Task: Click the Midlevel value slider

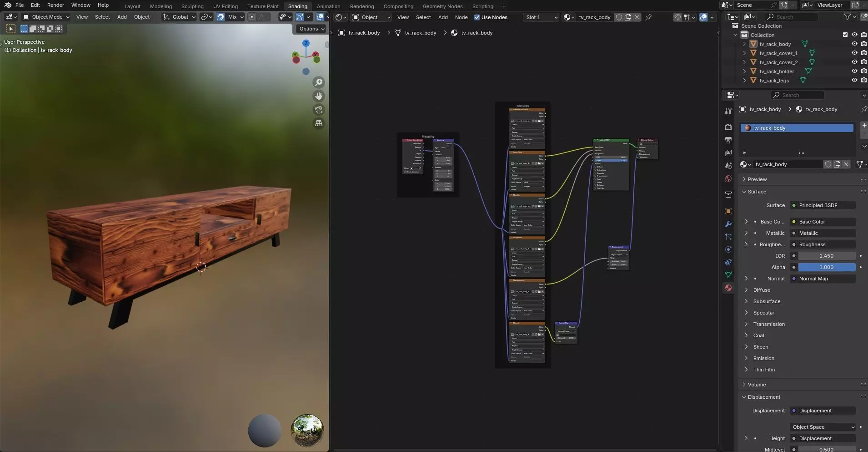Action: (x=827, y=449)
